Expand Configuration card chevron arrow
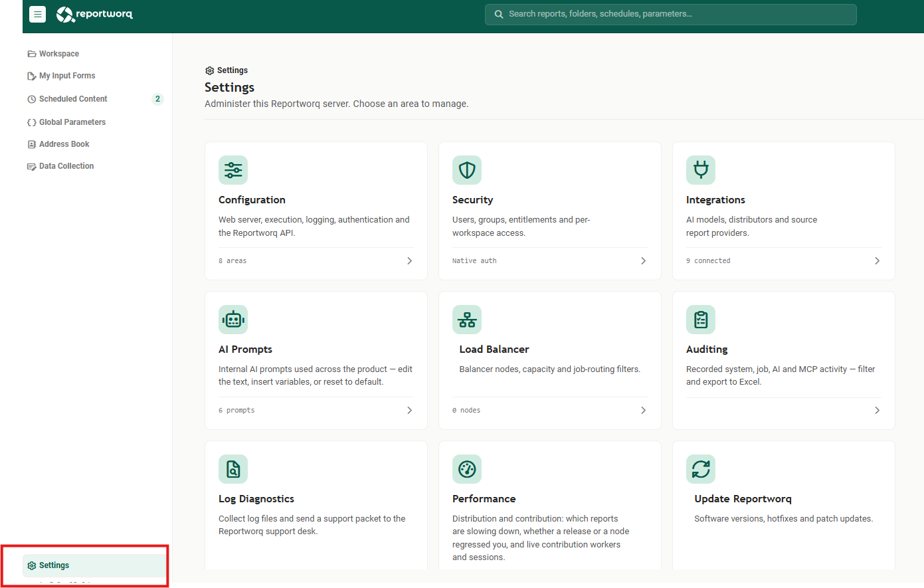Screen dimensions: 924x588 (x=409, y=261)
